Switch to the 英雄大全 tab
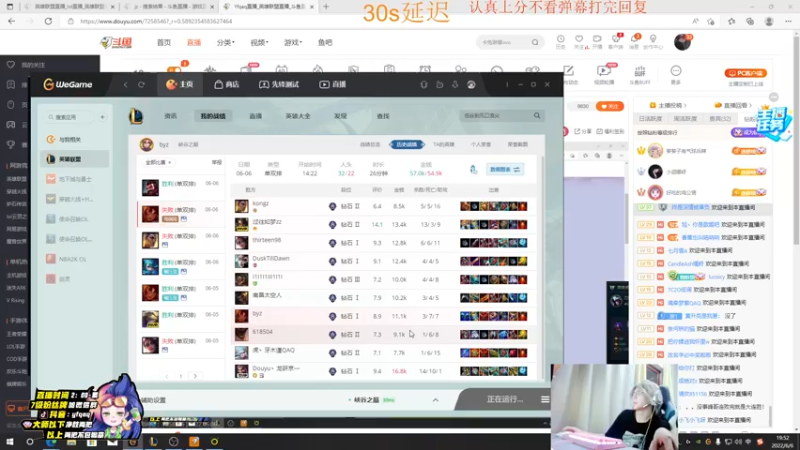 click(298, 116)
